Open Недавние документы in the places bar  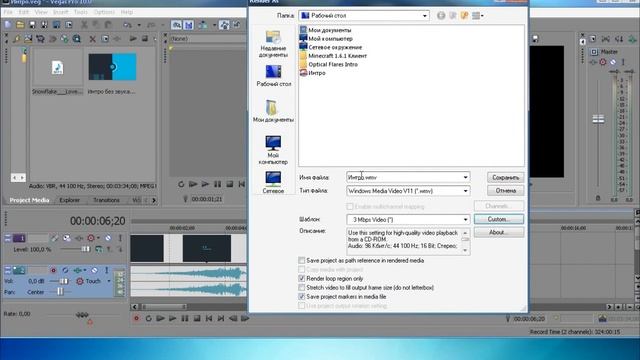[273, 44]
